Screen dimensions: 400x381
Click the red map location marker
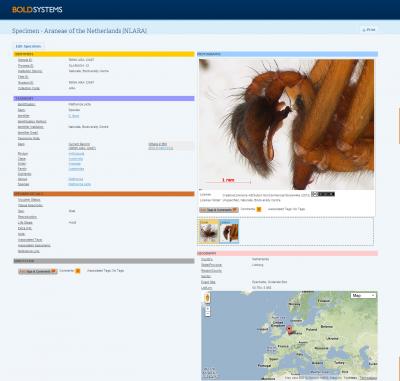click(x=289, y=330)
